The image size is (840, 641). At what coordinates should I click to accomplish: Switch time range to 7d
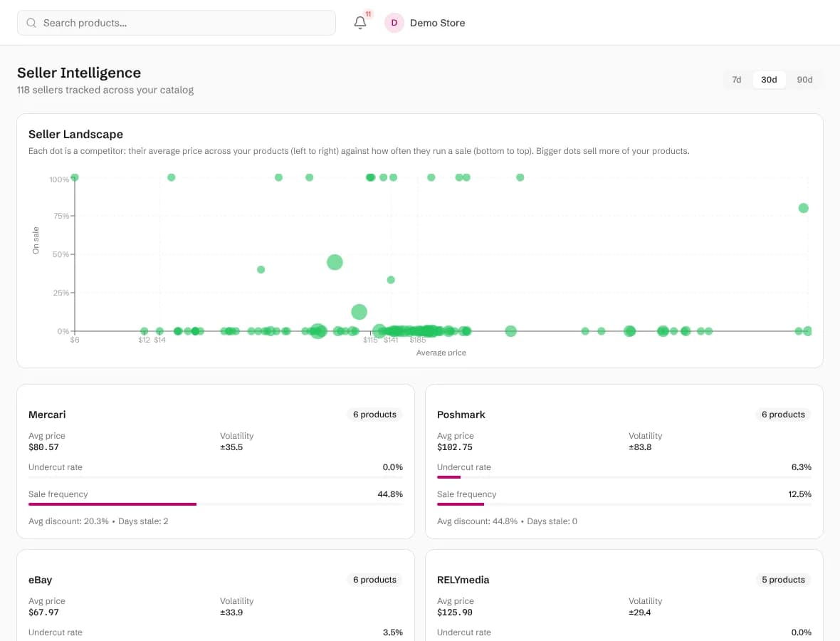[737, 79]
